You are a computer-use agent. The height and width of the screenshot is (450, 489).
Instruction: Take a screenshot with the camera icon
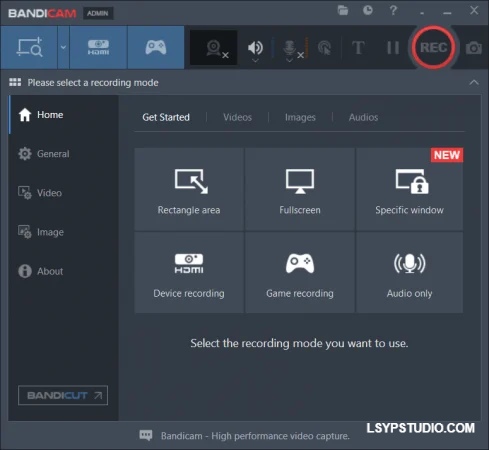[474, 48]
